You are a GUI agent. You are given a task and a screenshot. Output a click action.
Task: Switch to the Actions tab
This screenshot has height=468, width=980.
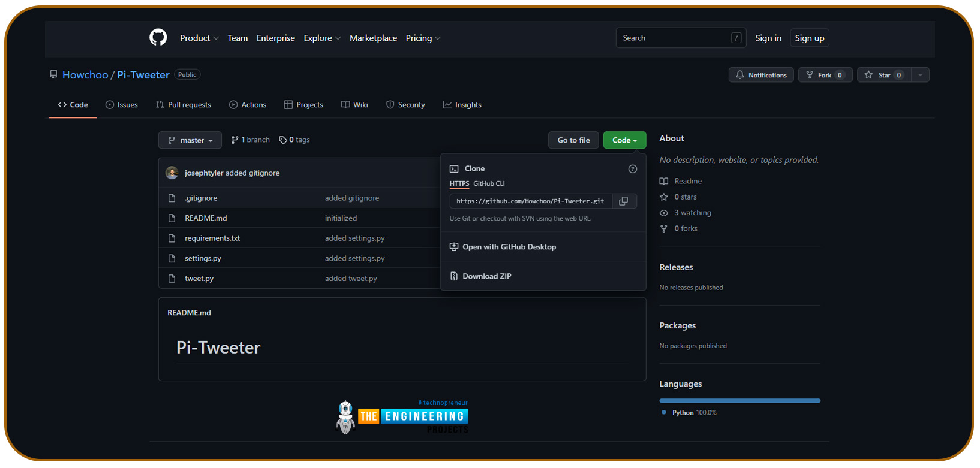point(248,105)
